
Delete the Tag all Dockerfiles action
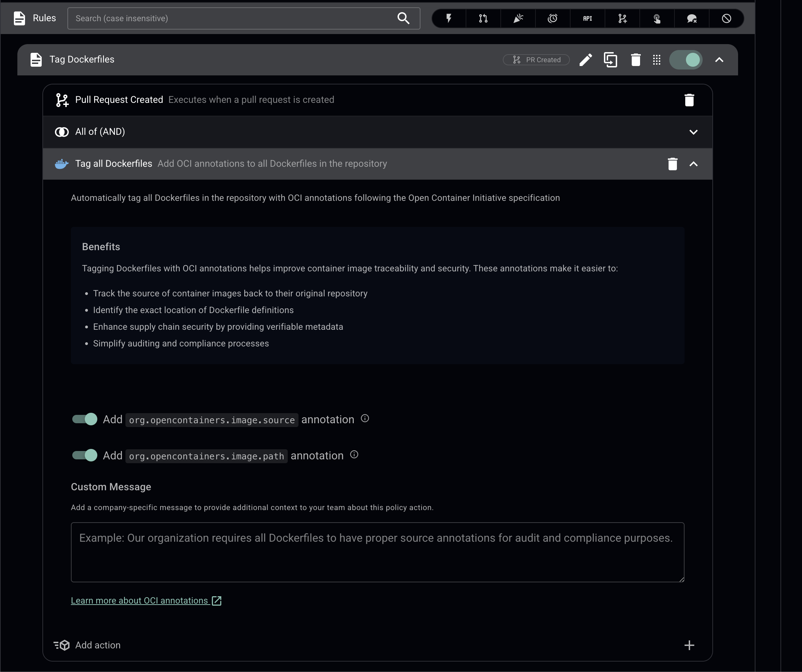click(x=672, y=164)
